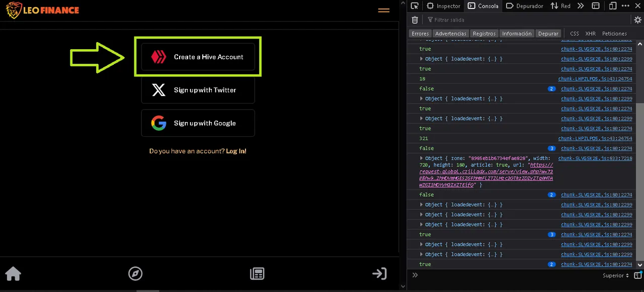Image resolution: width=644 pixels, height=292 pixels.
Task: Click the DevTools layout panel icon
Action: click(x=596, y=6)
